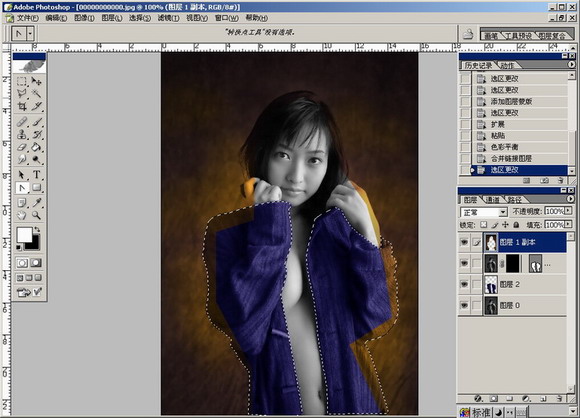Select the Paint Bucket tool

click(36, 147)
